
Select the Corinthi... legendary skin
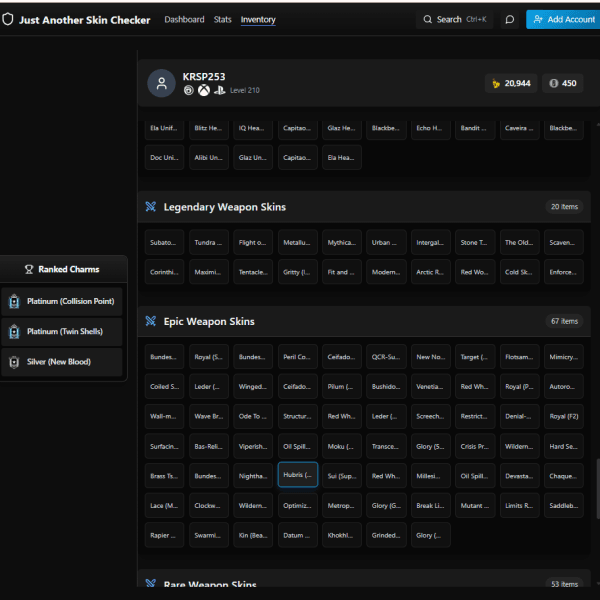[x=164, y=272]
